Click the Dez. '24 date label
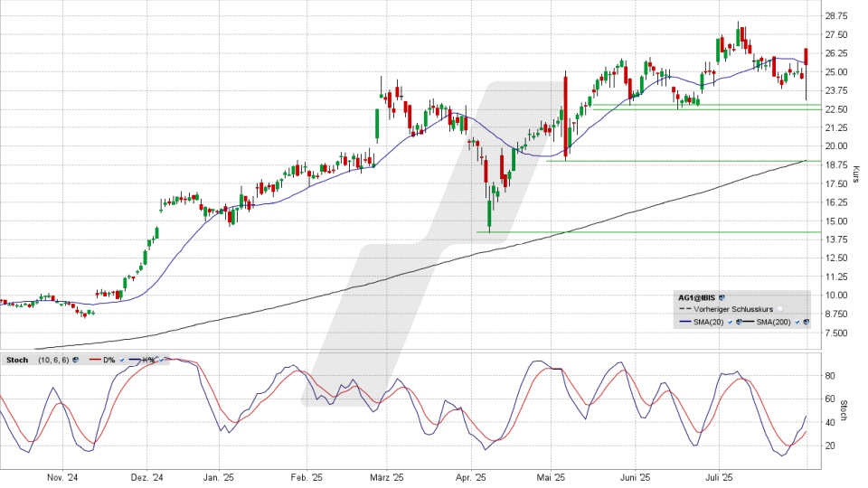This screenshot has height=488, width=868. click(147, 477)
